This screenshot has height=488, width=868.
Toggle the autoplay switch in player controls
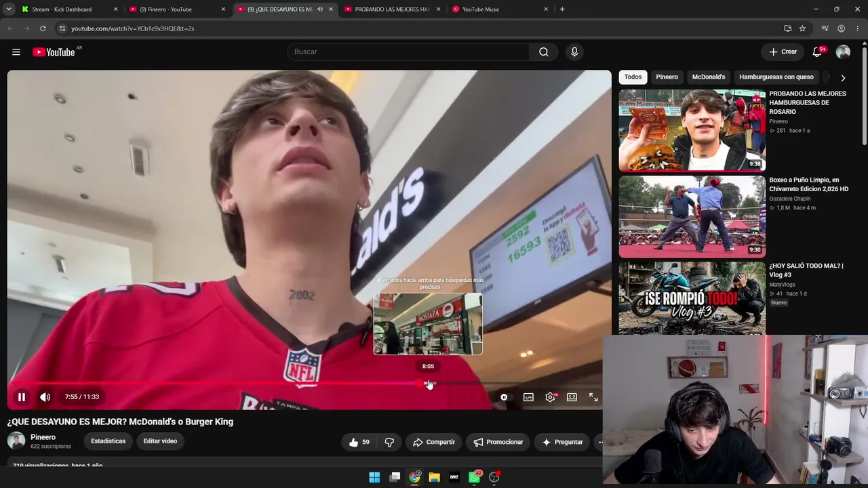[504, 397]
